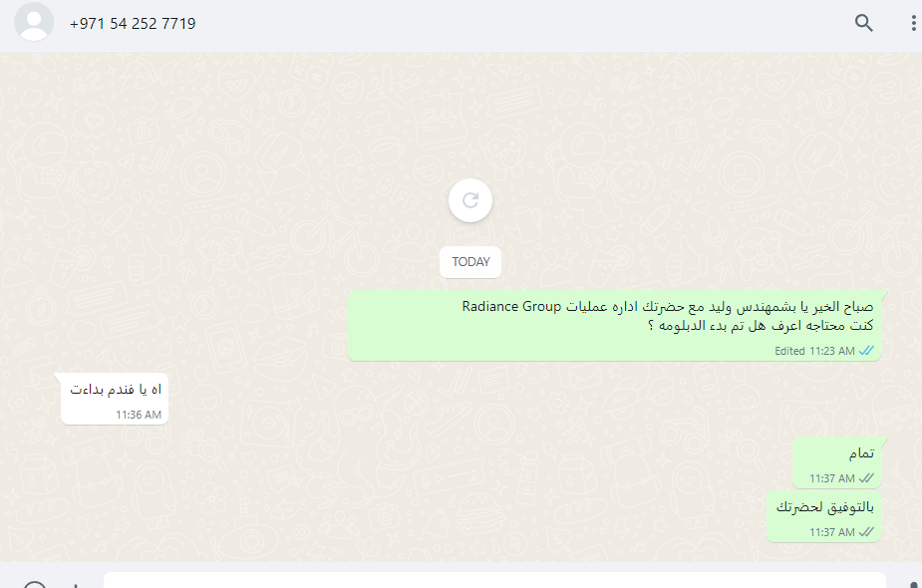
Task: Focus the message input field
Action: click(494, 580)
